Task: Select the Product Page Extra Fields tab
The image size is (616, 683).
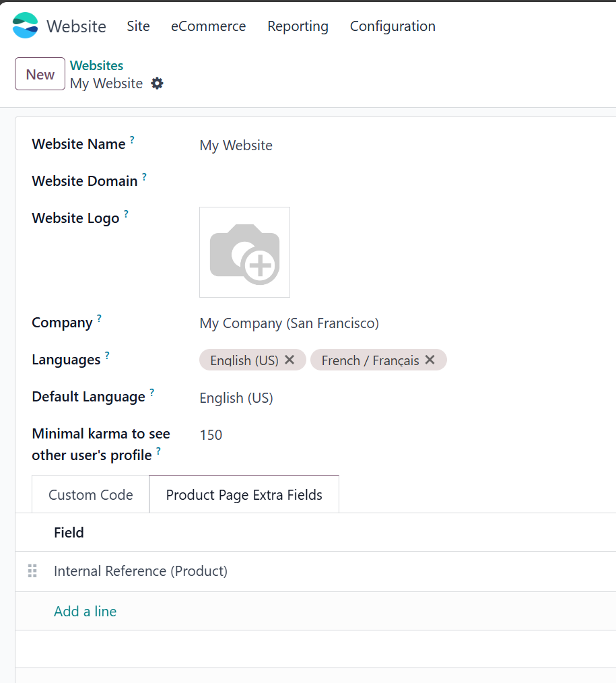Action: tap(244, 494)
